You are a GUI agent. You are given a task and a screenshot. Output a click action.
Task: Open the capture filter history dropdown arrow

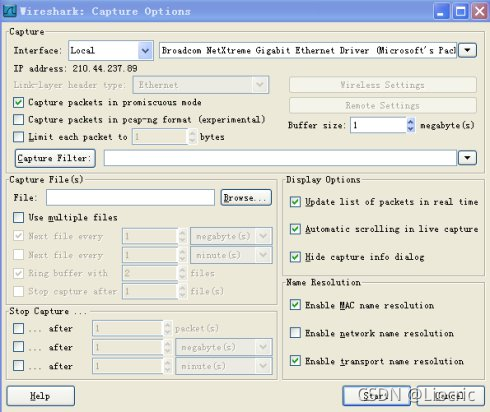[467, 158]
